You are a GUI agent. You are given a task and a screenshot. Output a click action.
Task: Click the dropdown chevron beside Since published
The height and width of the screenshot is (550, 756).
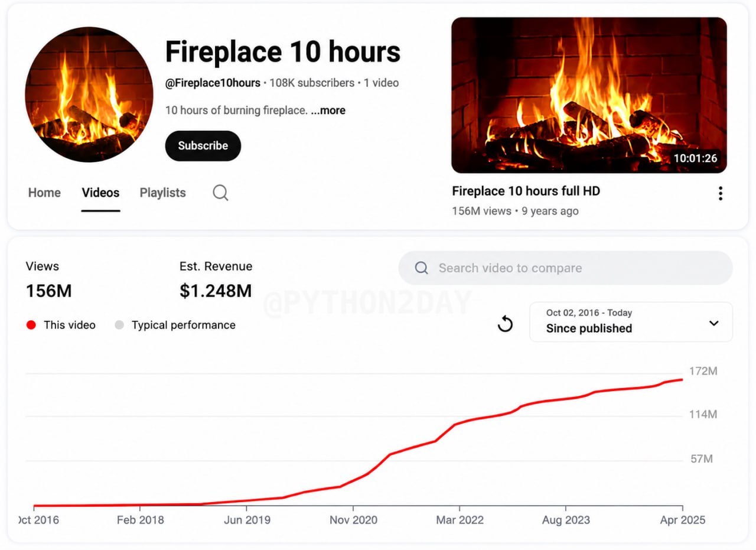(x=713, y=323)
